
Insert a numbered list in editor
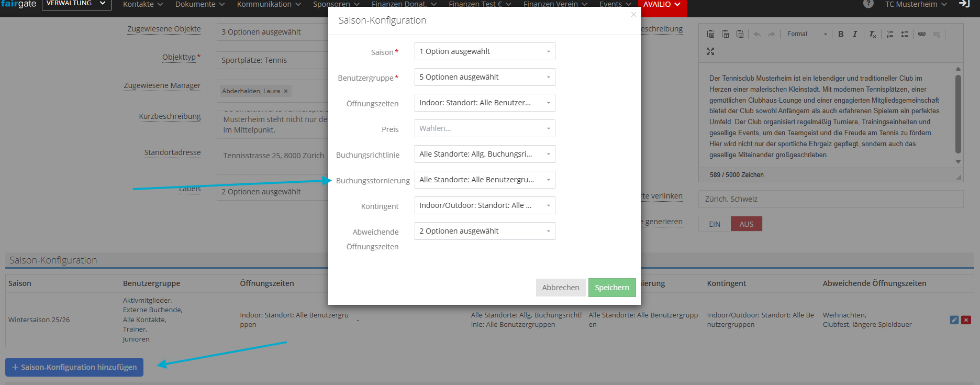890,34
